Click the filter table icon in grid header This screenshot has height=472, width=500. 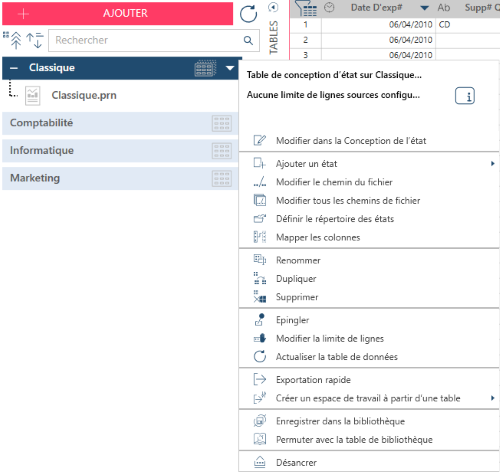[x=306, y=8]
